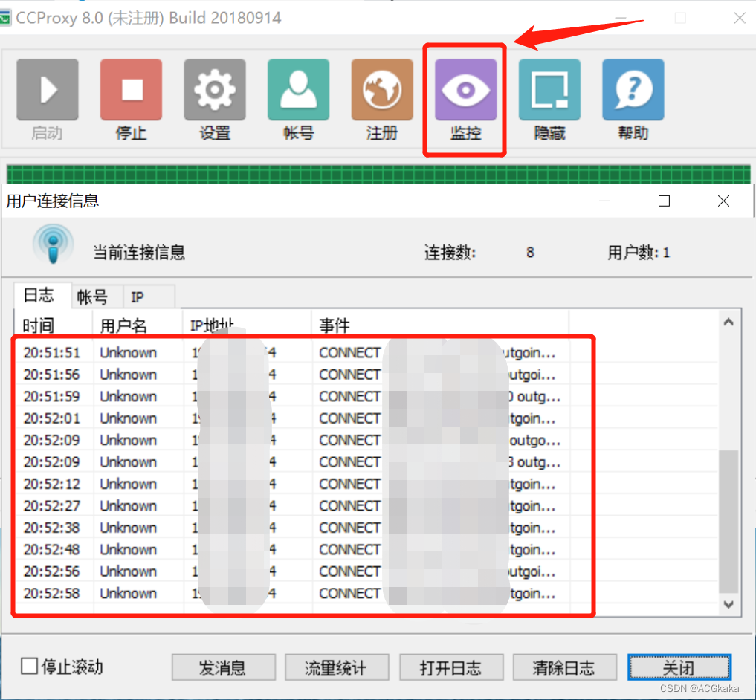
Task: Click the 发消息 button
Action: (x=223, y=668)
